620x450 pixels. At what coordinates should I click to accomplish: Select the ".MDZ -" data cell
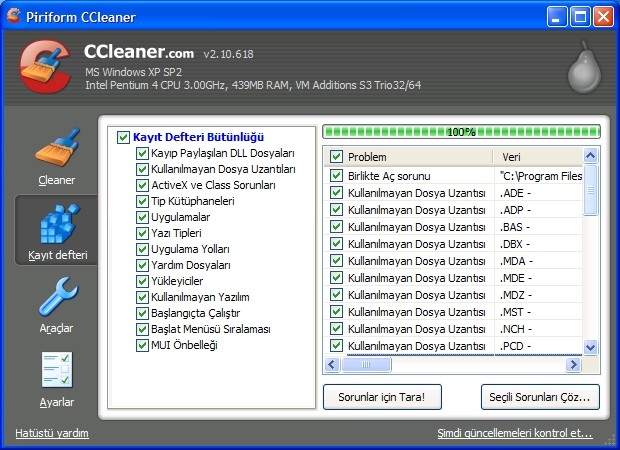(x=538, y=295)
